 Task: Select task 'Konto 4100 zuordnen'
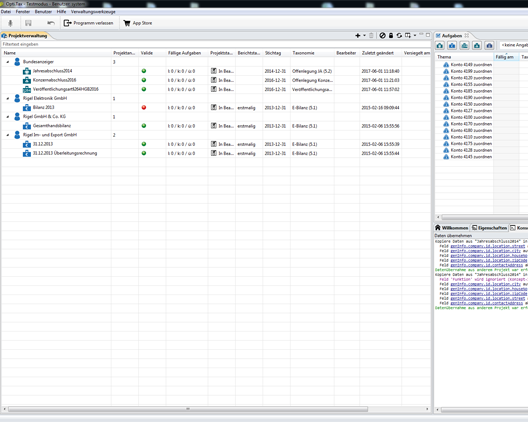tap(471, 117)
